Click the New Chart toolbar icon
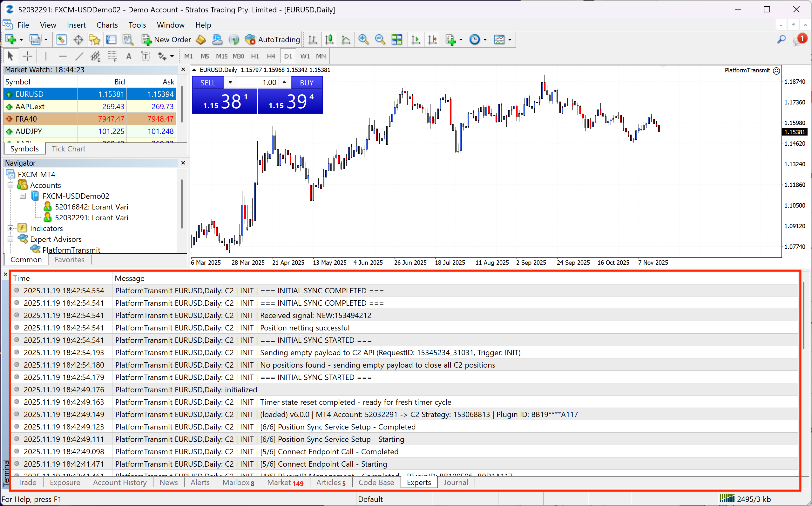 (11, 39)
